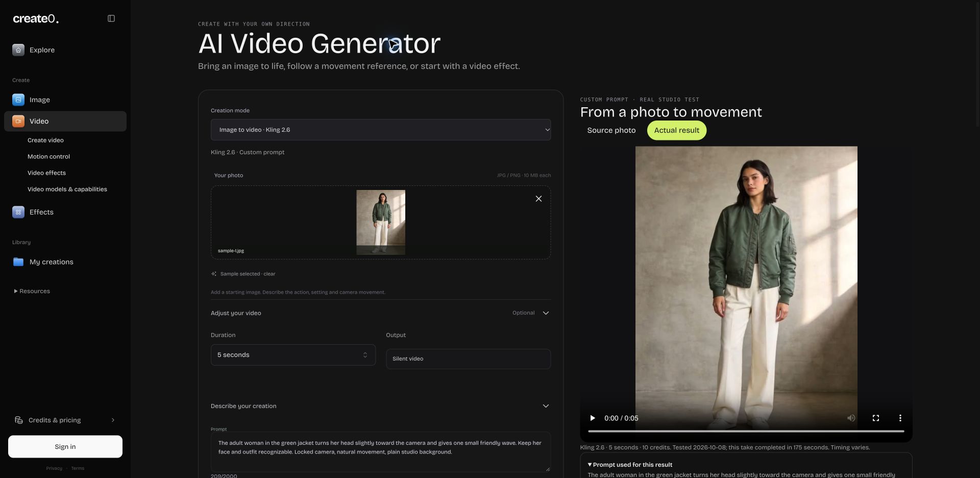Screen dimensions: 980x478
Task: Open Video models & capabilities
Action: (67, 189)
